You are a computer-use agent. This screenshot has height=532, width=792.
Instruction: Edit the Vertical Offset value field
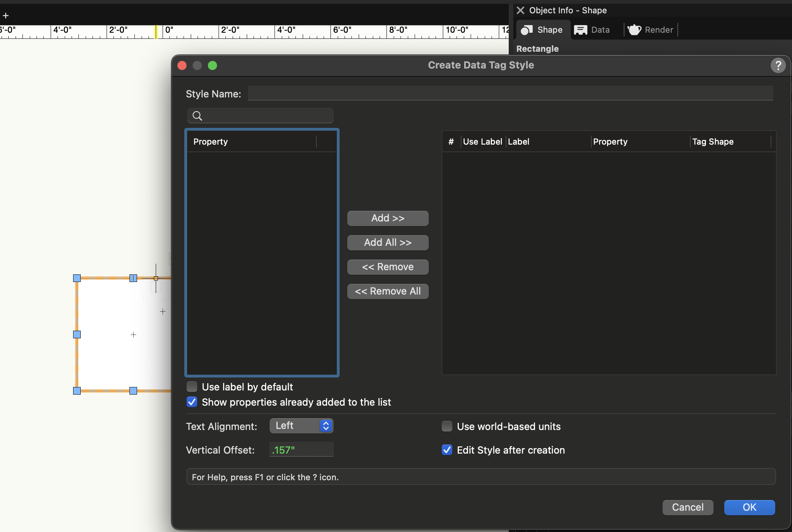(301, 449)
